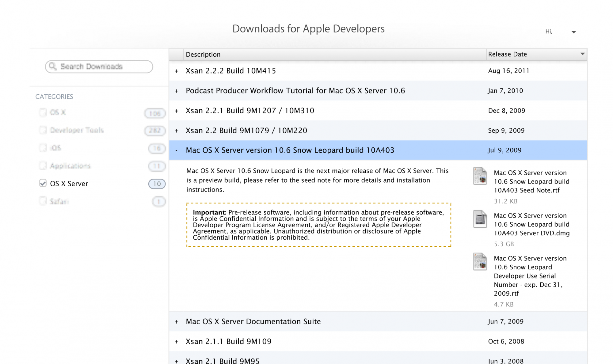This screenshot has height=364, width=613.
Task: Click the Developer Use Serial Number rtf icon
Action: click(x=480, y=261)
